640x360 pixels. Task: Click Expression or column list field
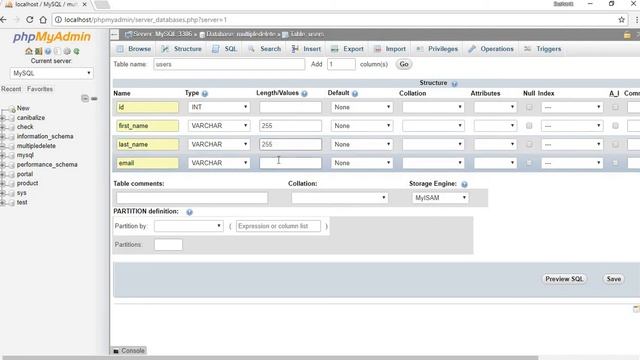click(278, 226)
